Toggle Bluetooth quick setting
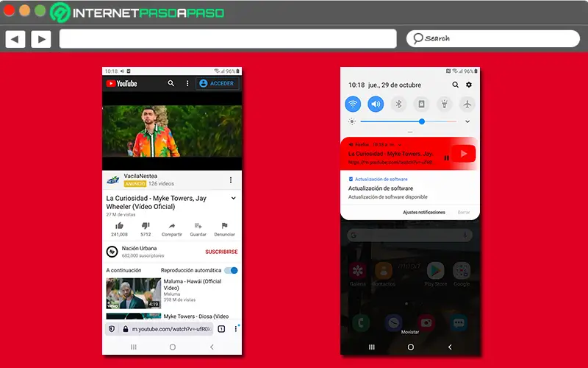 (398, 104)
